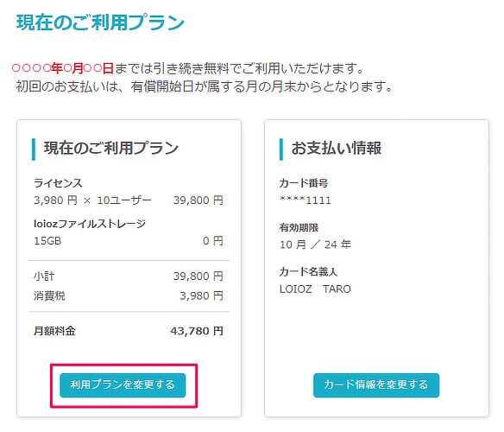
Task: Click the 有効期限 label
Action: 299,227
